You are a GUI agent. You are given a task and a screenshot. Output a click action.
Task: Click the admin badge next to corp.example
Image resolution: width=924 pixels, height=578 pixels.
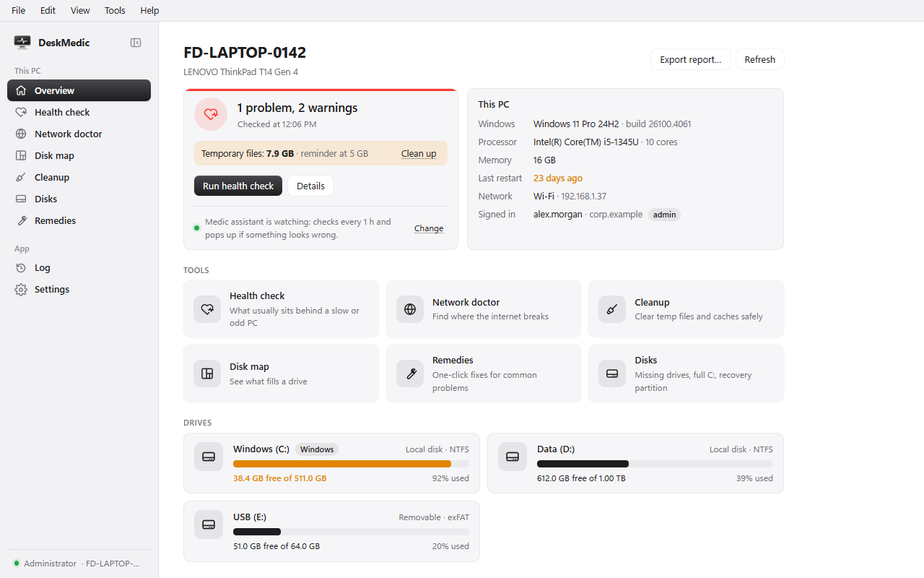[x=664, y=215]
